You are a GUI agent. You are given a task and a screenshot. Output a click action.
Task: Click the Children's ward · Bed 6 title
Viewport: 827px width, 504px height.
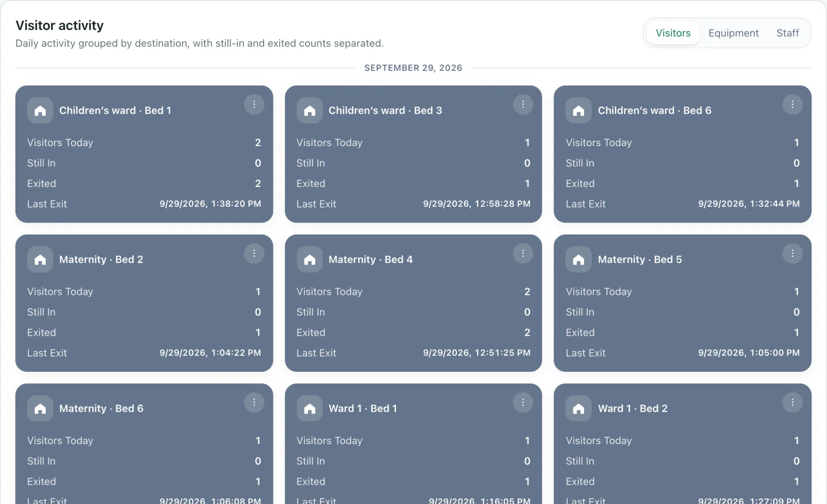click(654, 111)
